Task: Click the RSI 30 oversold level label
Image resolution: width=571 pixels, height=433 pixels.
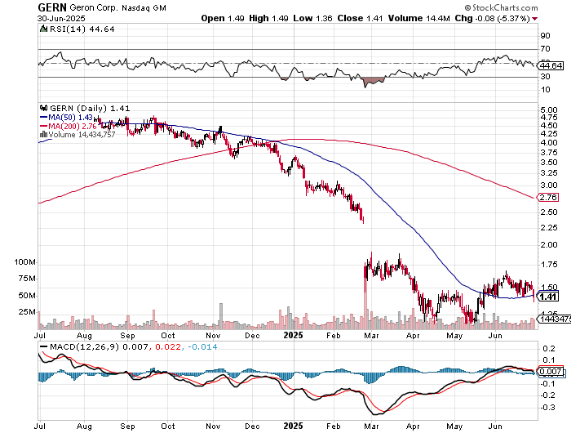Action: point(546,76)
